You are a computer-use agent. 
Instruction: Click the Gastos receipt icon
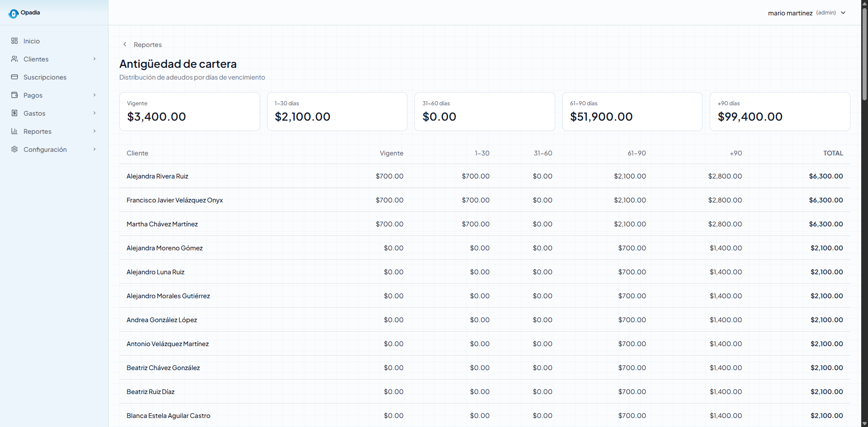pos(14,113)
